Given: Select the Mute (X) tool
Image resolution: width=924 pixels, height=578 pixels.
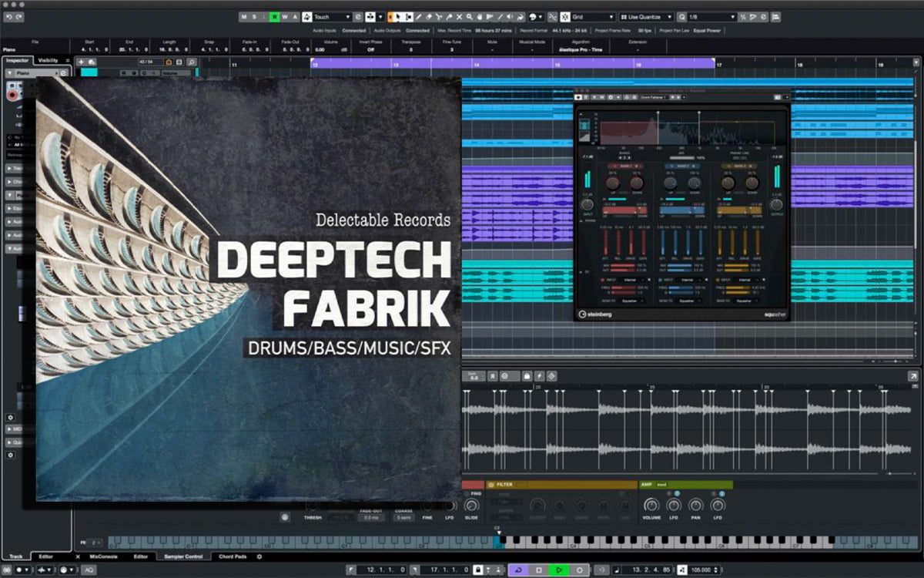Looking at the screenshot, I should 460,17.
